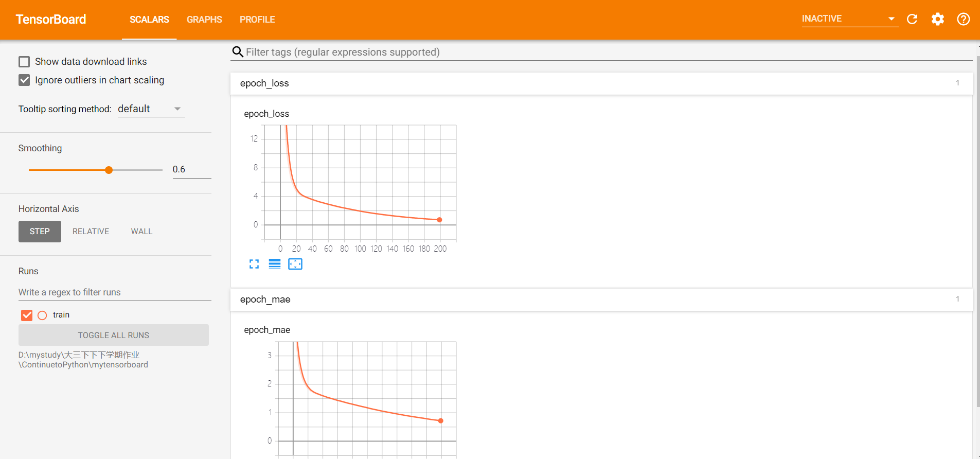Image resolution: width=980 pixels, height=459 pixels.
Task: Click the epoch_mae chart title text
Action: tap(267, 330)
